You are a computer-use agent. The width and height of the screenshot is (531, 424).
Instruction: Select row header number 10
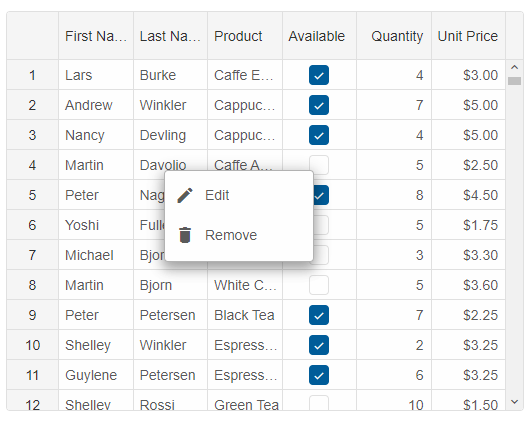pos(33,345)
